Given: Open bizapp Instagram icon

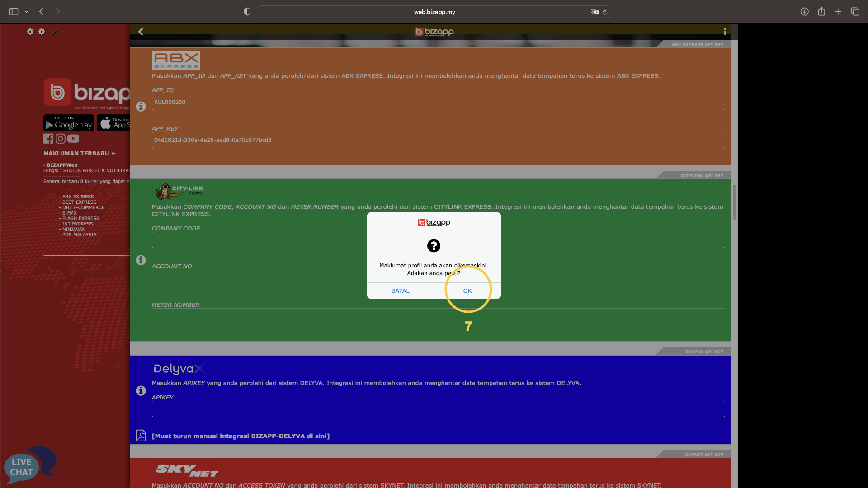Looking at the screenshot, I should [x=61, y=139].
